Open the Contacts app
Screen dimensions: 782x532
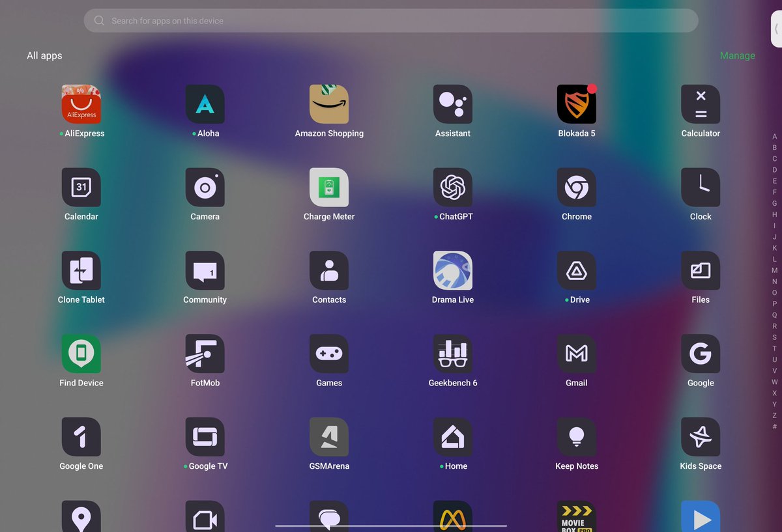click(329, 271)
